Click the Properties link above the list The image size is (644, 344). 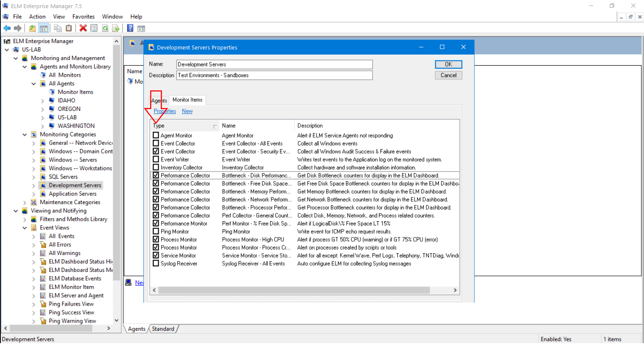pyautogui.click(x=165, y=111)
